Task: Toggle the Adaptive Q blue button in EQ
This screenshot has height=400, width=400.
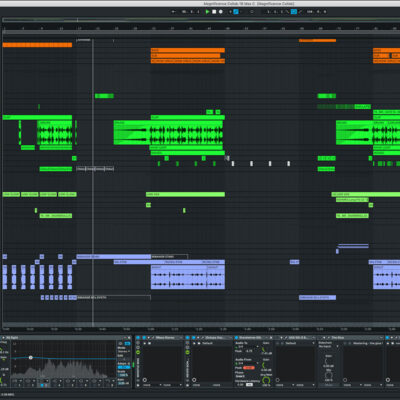Action: point(124,367)
